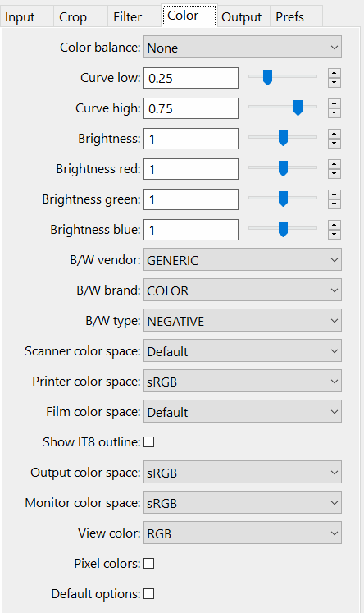Open the B/W type dropdown
364x613 pixels.
pyautogui.click(x=243, y=321)
